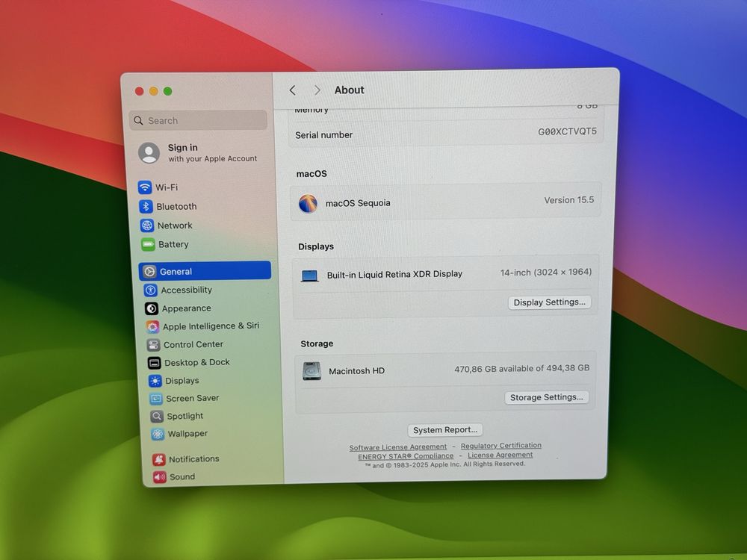This screenshot has width=747, height=560.
Task: Click Sign in with your Apple Account
Action: pyautogui.click(x=212, y=153)
